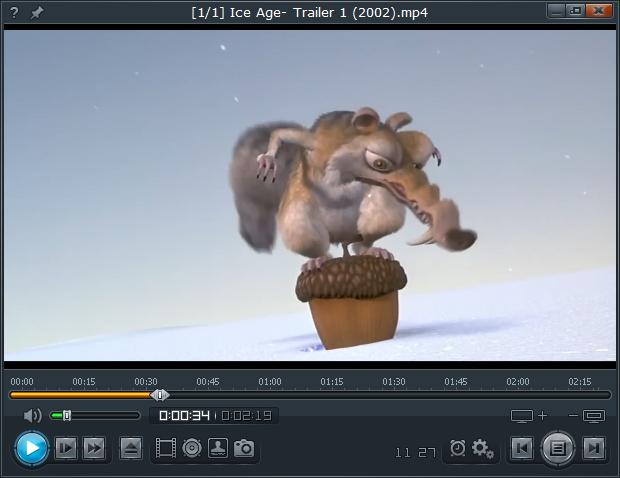Maximize the player window
This screenshot has width=620, height=478.
[576, 11]
